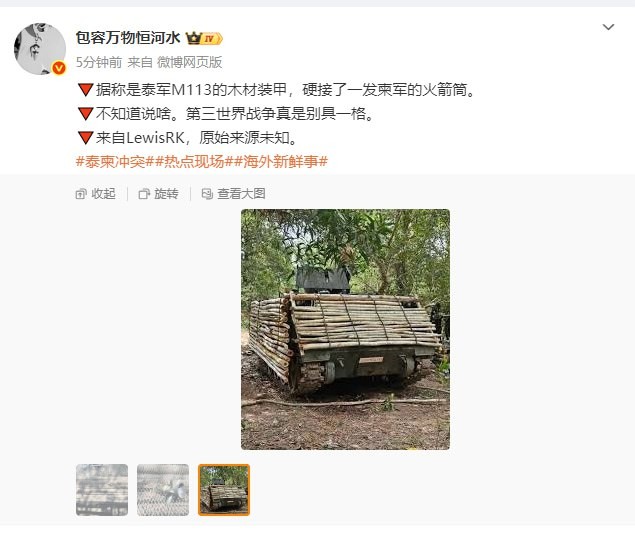The height and width of the screenshot is (541, 635).
Task: Click the main M113 vehicle photo
Action: (x=345, y=329)
